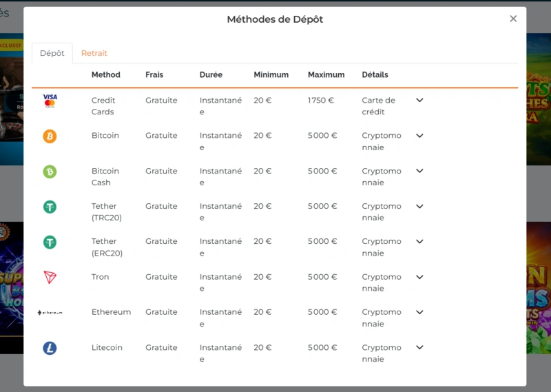Click the Tether ERC20 icon
Viewport: 551px width, 392px height.
(50, 243)
